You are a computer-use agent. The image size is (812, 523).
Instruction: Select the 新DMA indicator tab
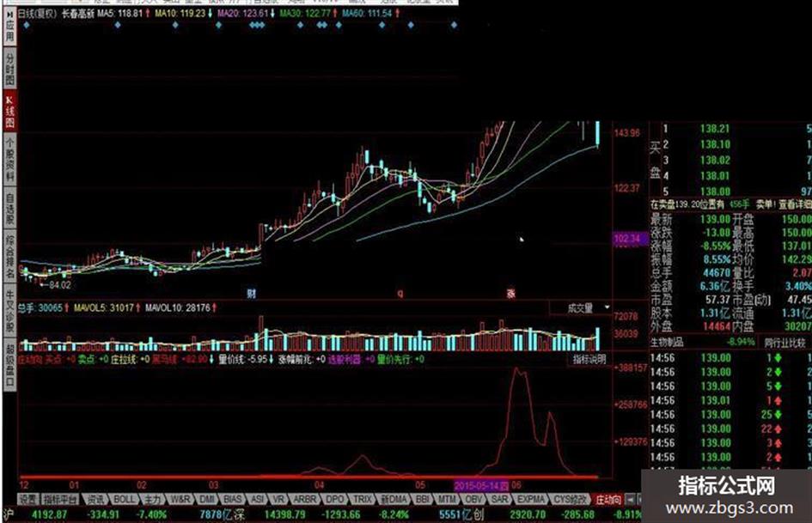coord(394,499)
